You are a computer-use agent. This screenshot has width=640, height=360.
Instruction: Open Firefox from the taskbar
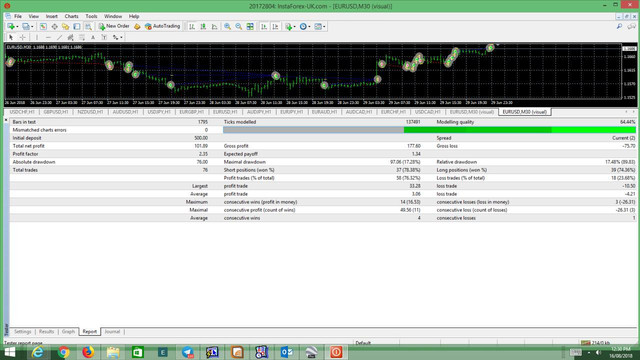[88, 352]
